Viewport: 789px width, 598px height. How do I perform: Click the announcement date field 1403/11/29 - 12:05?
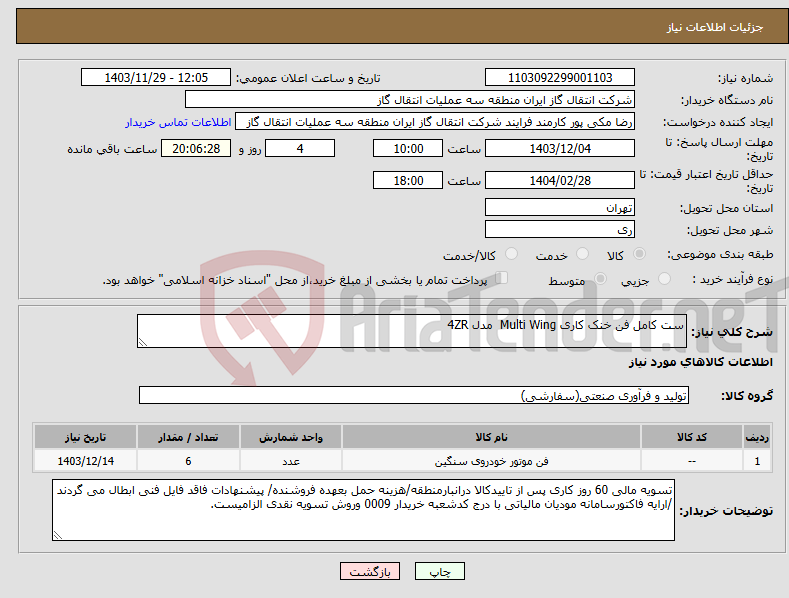click(155, 78)
